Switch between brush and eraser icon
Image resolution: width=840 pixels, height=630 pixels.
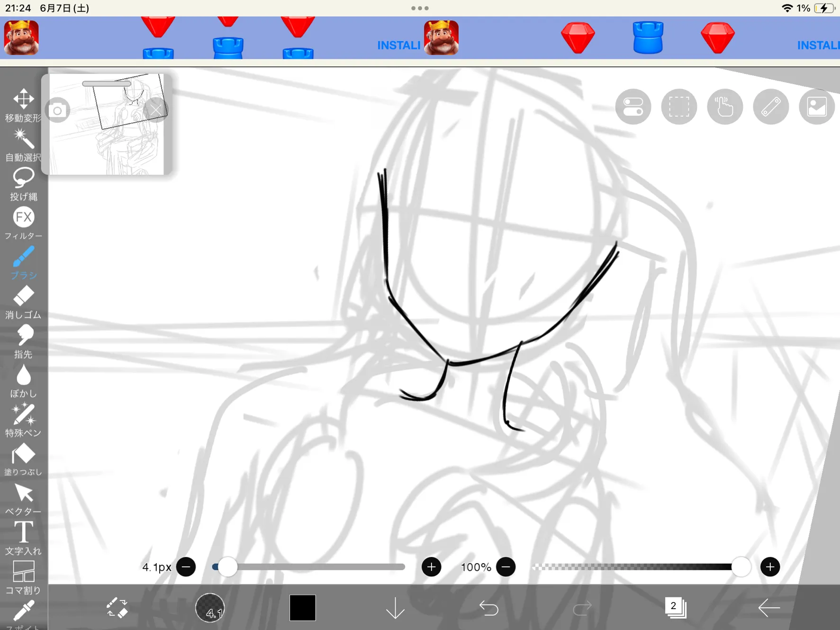[117, 607]
